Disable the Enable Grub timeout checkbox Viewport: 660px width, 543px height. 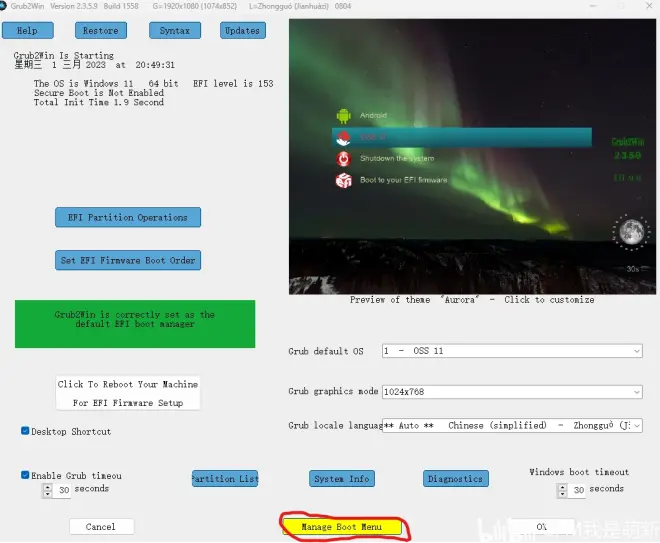[x=25, y=475]
